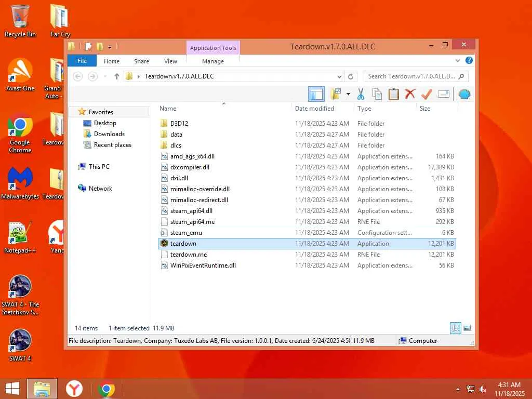The image size is (532, 399).
Task: Click the Cut scissors icon
Action: coord(361,94)
